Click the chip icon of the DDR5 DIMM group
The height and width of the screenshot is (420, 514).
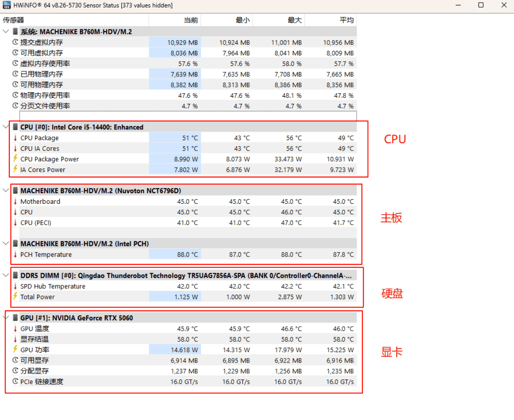point(15,275)
